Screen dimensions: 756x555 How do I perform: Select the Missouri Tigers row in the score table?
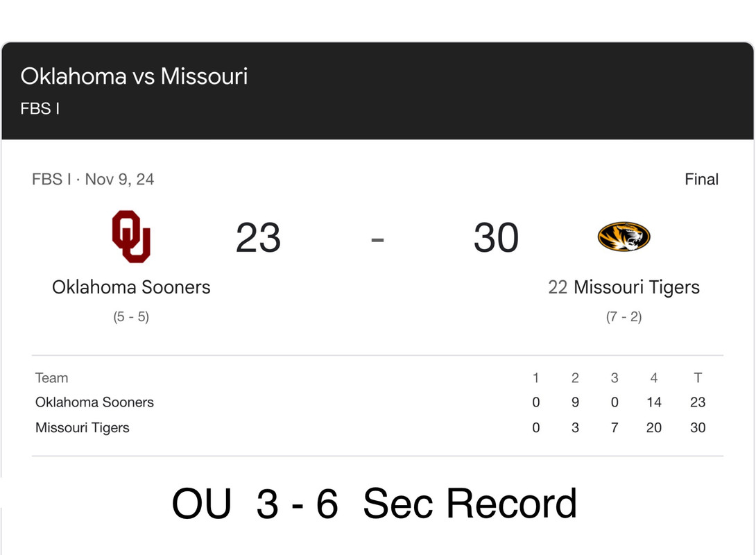pyautogui.click(x=83, y=428)
